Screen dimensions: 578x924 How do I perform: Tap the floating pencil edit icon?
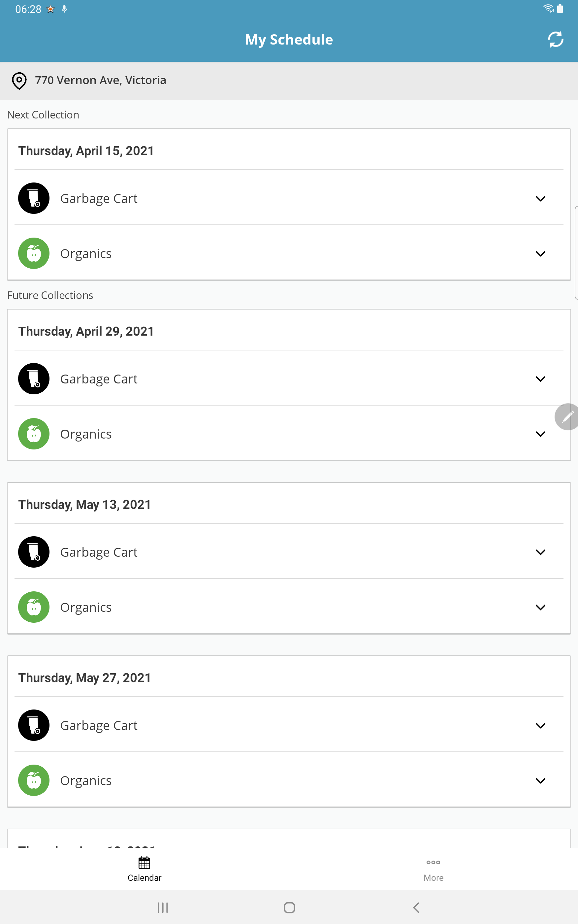(x=567, y=417)
